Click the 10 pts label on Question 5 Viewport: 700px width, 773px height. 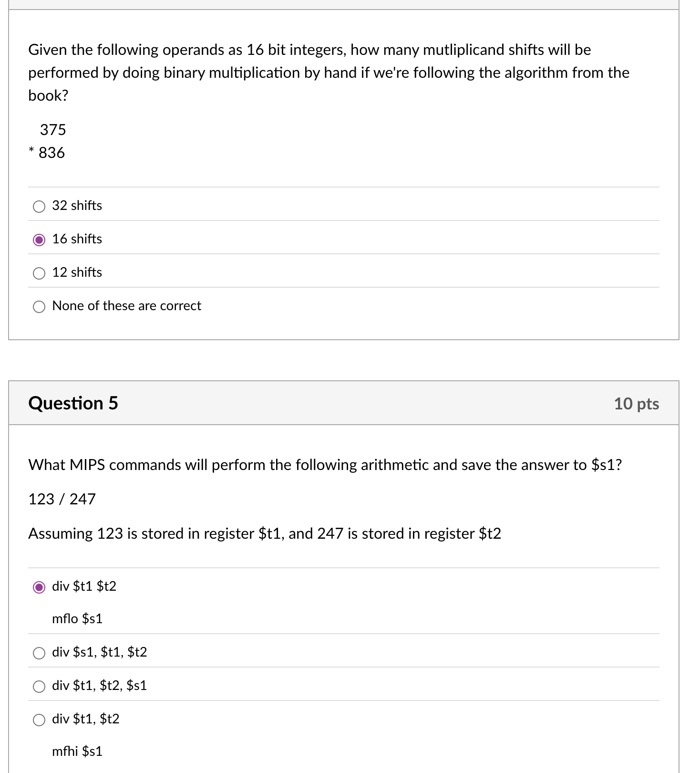tap(637, 403)
